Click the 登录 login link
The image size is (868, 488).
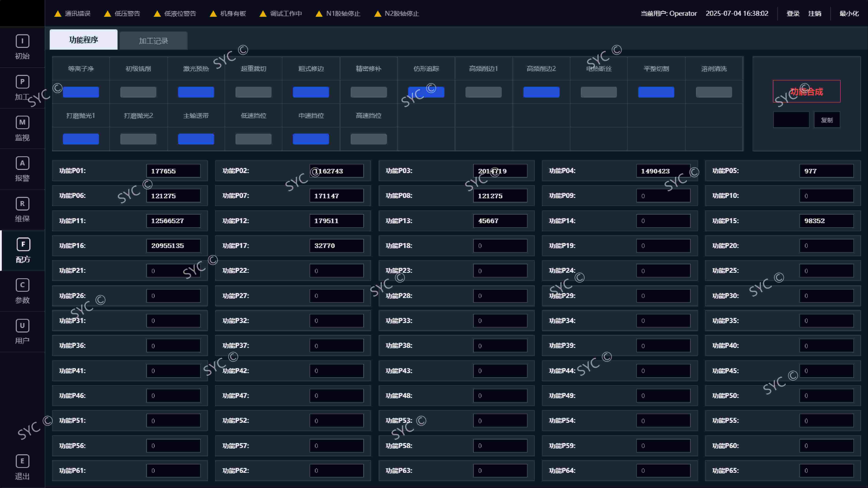(793, 13)
